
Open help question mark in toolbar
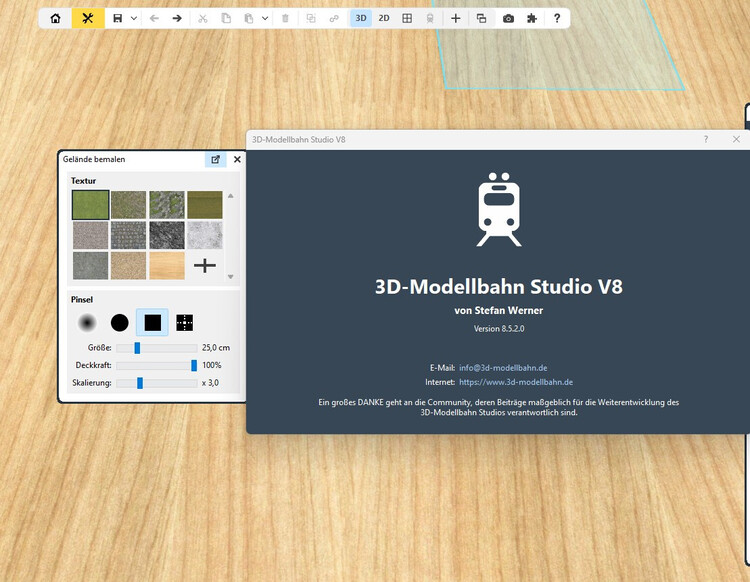pos(557,19)
